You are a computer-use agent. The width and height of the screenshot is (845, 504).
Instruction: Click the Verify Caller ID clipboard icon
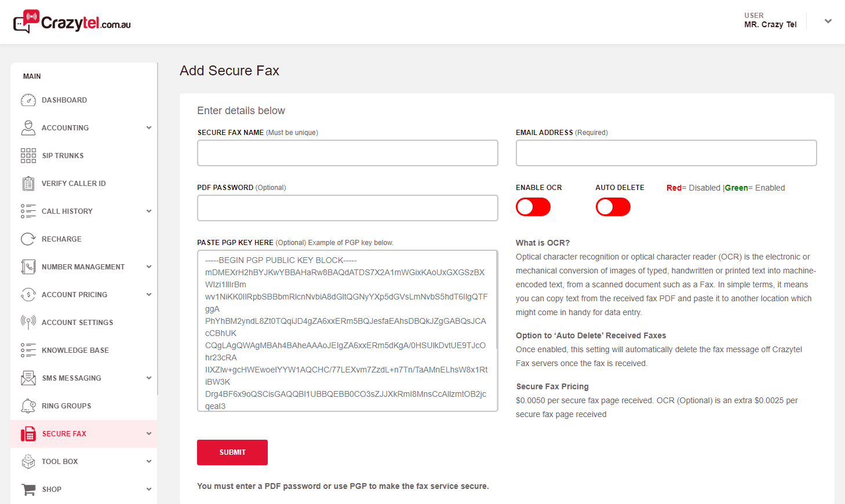28,184
